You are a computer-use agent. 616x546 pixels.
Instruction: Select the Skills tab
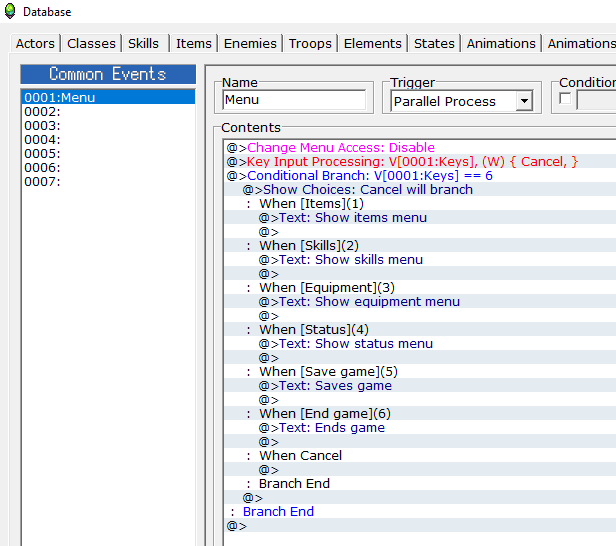tap(143, 44)
